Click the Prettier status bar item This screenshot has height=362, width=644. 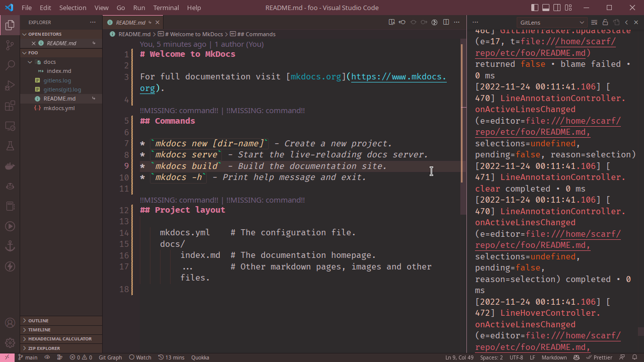click(599, 357)
